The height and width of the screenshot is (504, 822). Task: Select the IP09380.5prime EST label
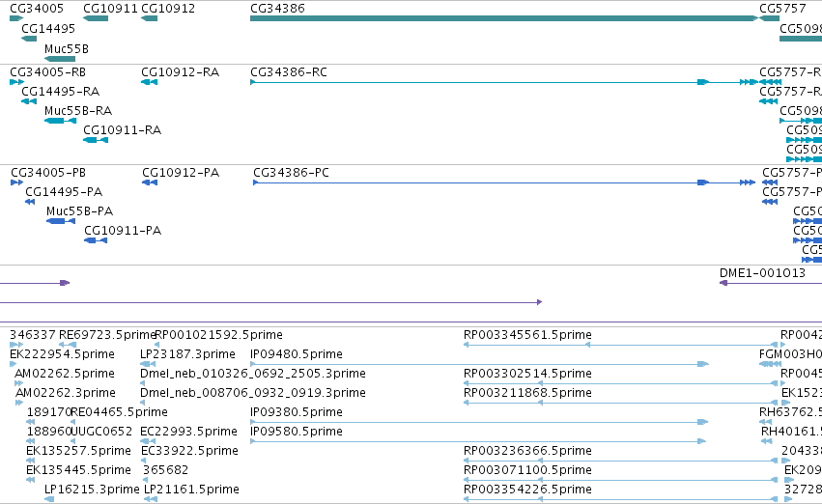[x=297, y=411]
